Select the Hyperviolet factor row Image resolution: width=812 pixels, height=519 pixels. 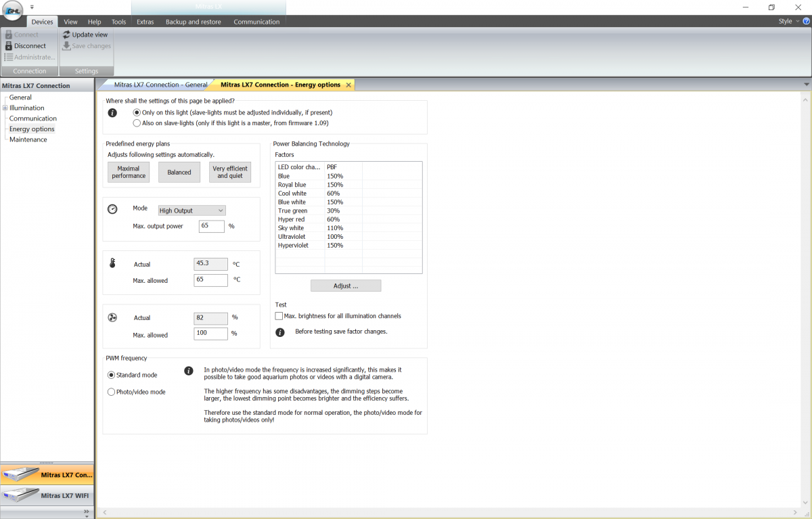click(348, 246)
